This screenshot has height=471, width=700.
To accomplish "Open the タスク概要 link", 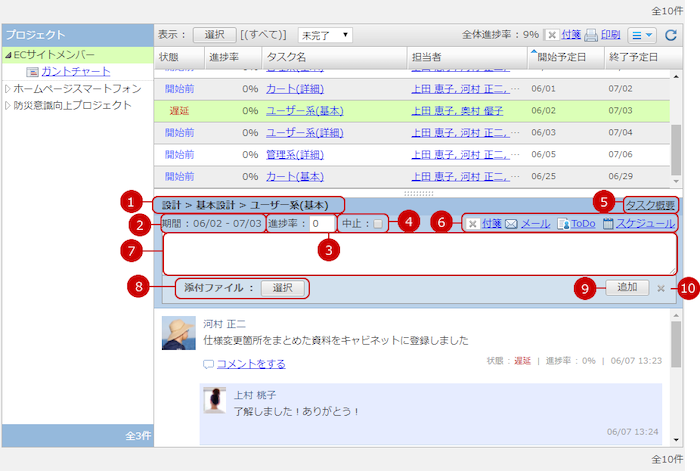I will (650, 204).
